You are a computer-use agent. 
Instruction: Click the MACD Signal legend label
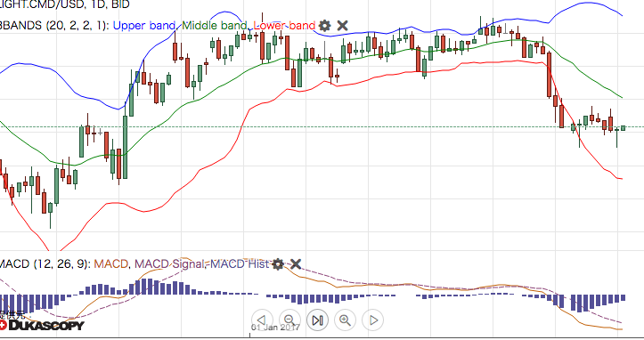click(169, 263)
